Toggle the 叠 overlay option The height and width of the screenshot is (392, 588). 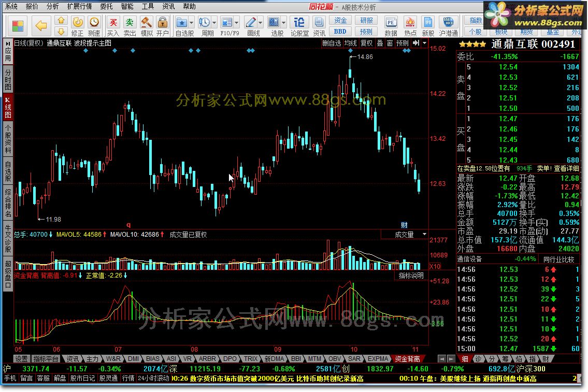(x=380, y=43)
